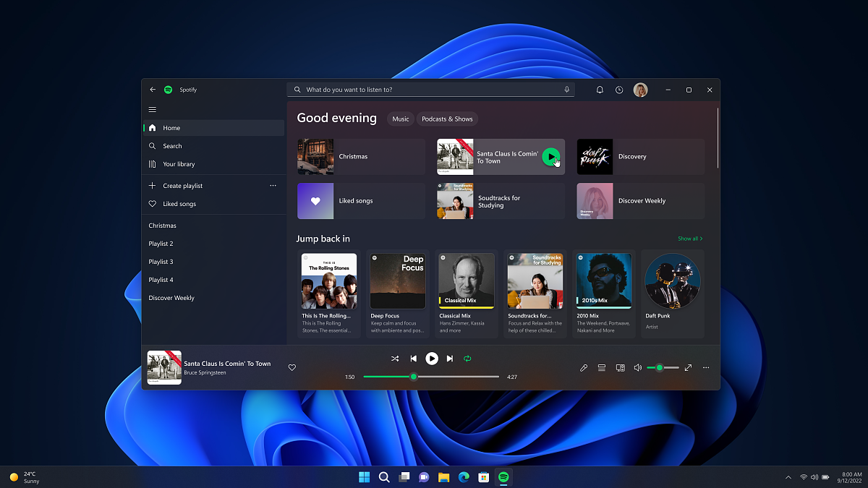Open Soundtracks for Studying card in Jump back in
The height and width of the screenshot is (488, 868).
(535, 294)
